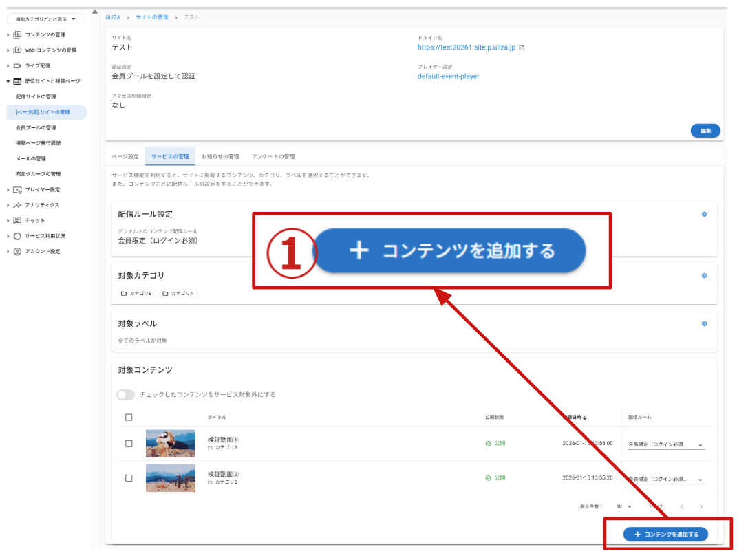Open the 機能カテゴリごとに表示 dropdown
Screen dimensions: 748x560
point(45,19)
